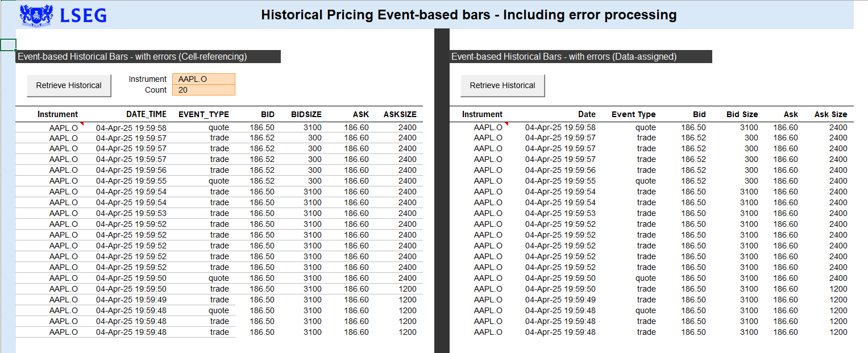This screenshot has height=353, width=868.
Task: Select '04-Apr-25 19:59:53' in the Cell-referencing table
Action: pos(131,213)
